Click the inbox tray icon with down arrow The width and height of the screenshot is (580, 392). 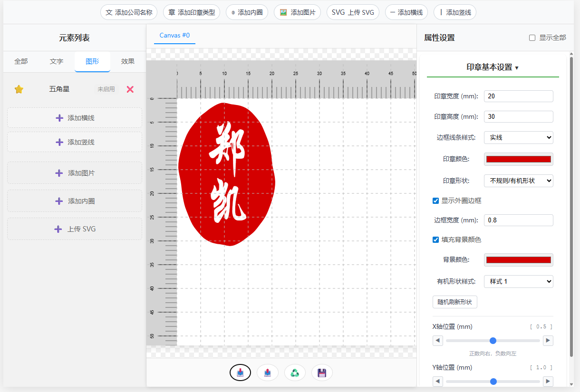tap(240, 373)
